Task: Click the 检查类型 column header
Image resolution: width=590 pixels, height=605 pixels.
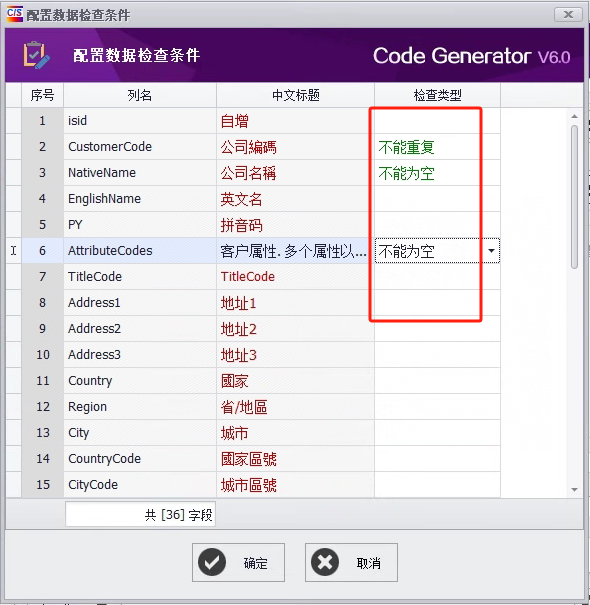Action: tap(437, 95)
